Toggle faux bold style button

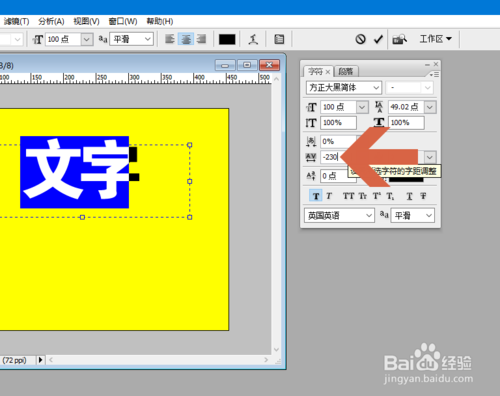point(316,196)
